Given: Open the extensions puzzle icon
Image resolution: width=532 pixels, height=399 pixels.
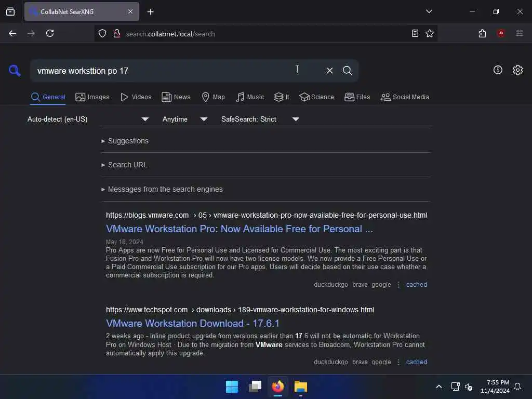Looking at the screenshot, I should [x=482, y=33].
